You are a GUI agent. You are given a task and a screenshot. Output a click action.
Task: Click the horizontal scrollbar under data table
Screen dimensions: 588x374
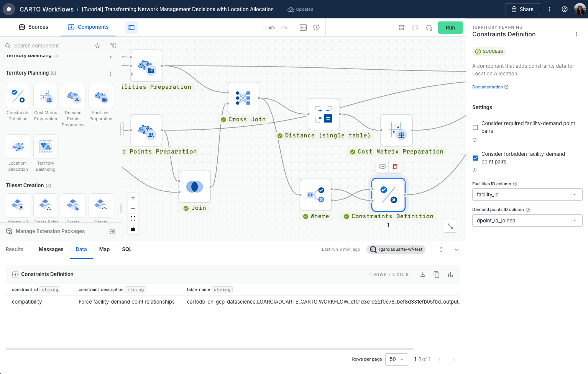pos(209,349)
